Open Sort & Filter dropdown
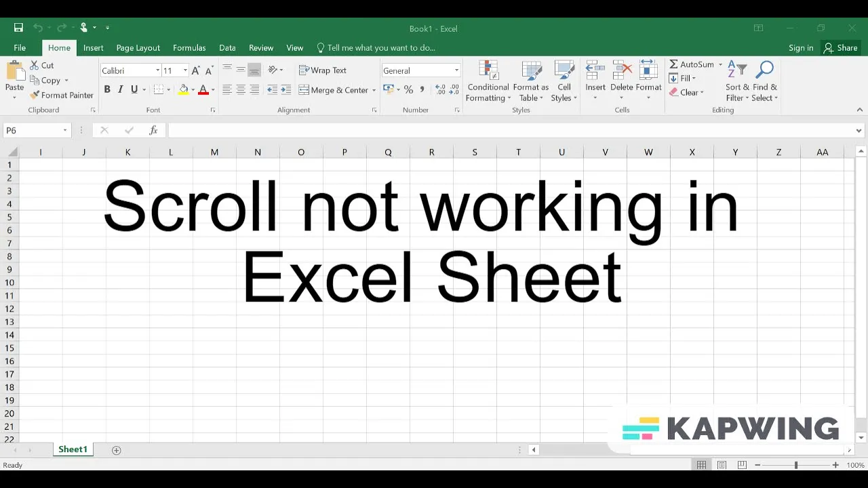Image resolution: width=868 pixels, height=488 pixels. (737, 81)
